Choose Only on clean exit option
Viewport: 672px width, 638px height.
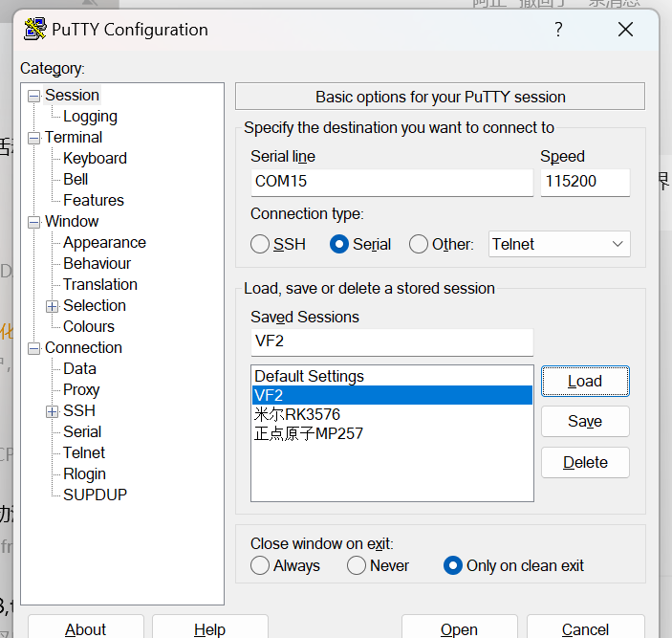[452, 565]
